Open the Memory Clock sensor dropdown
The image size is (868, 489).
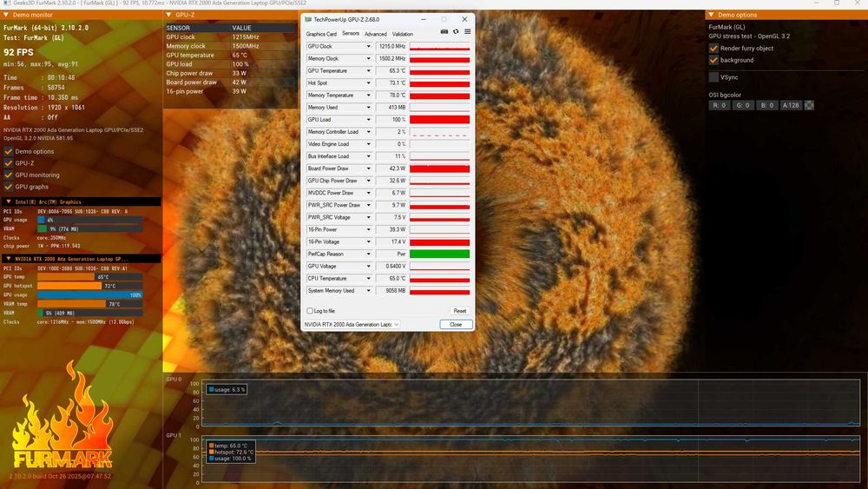click(x=368, y=59)
